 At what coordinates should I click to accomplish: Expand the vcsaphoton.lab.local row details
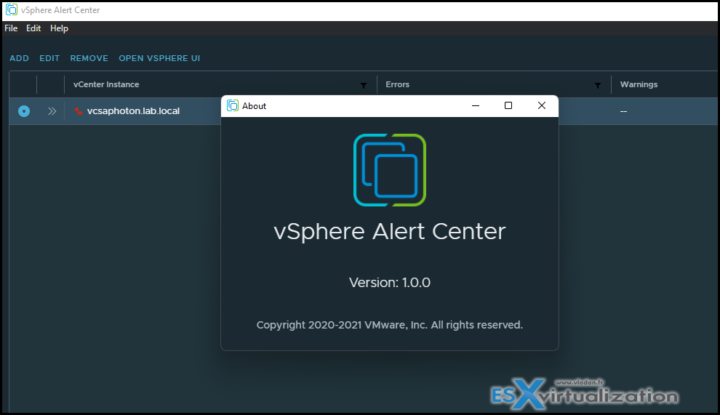51,111
